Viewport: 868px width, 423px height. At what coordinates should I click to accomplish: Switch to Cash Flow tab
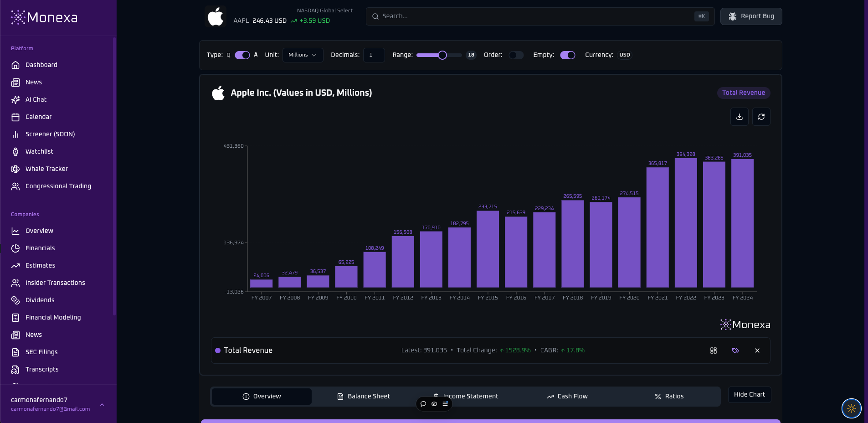567,397
